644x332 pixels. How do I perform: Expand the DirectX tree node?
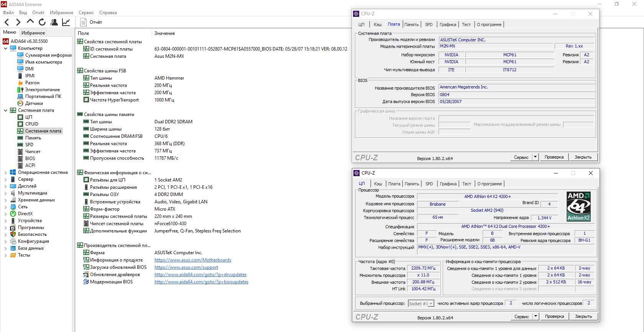click(5, 214)
